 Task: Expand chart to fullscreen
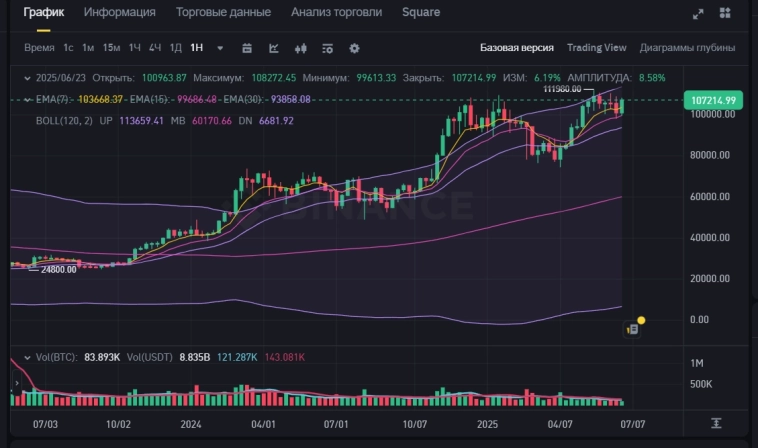coord(698,13)
